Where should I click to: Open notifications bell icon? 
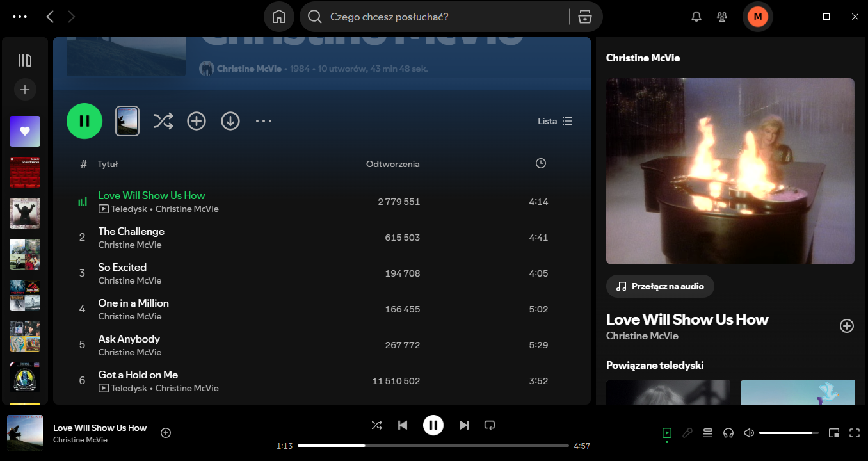(x=696, y=17)
